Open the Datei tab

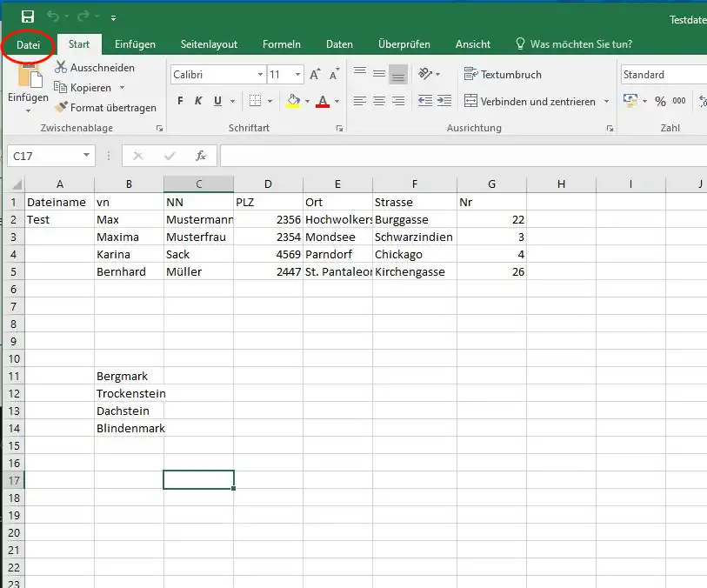[28, 44]
